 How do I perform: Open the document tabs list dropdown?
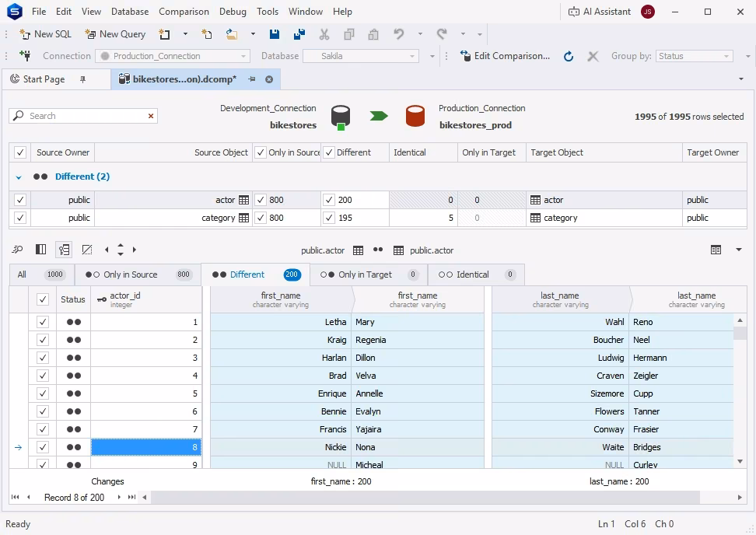741,79
